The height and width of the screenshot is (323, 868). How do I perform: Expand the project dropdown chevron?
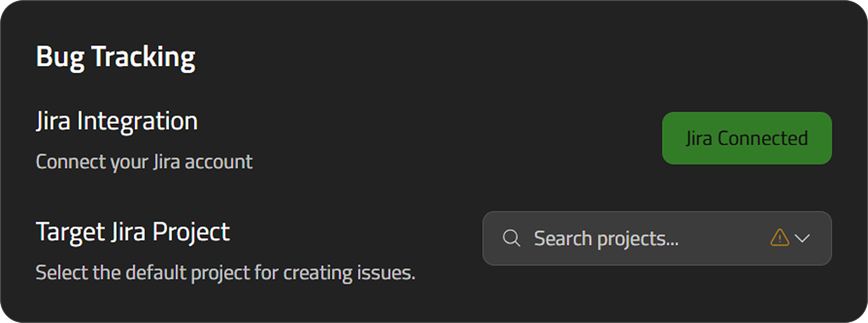point(802,238)
